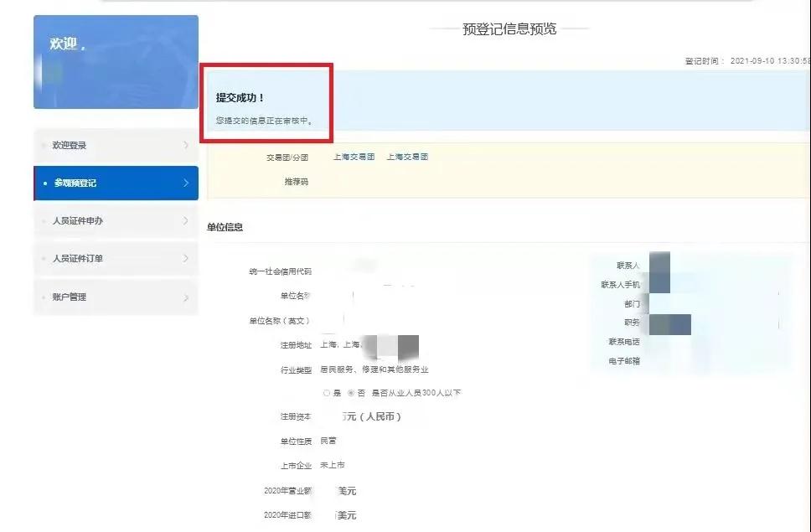Screen dimensions: 811x532
Task: Click the arrow icon beside 账户管理
Action: (x=185, y=297)
